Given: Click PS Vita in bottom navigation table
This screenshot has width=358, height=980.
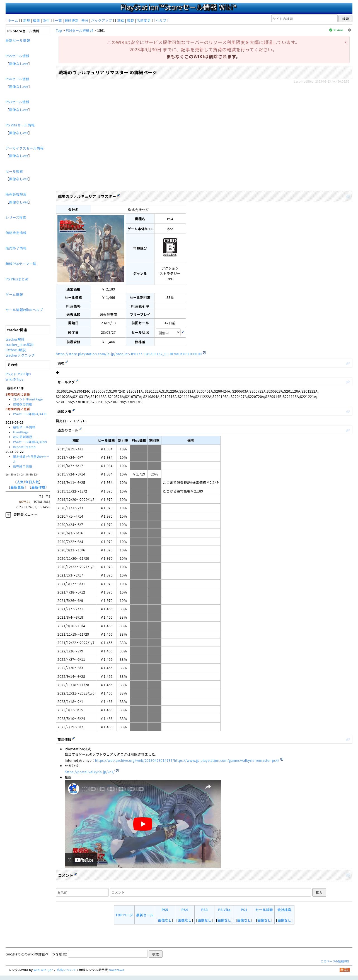Looking at the screenshot, I should click(x=224, y=910).
